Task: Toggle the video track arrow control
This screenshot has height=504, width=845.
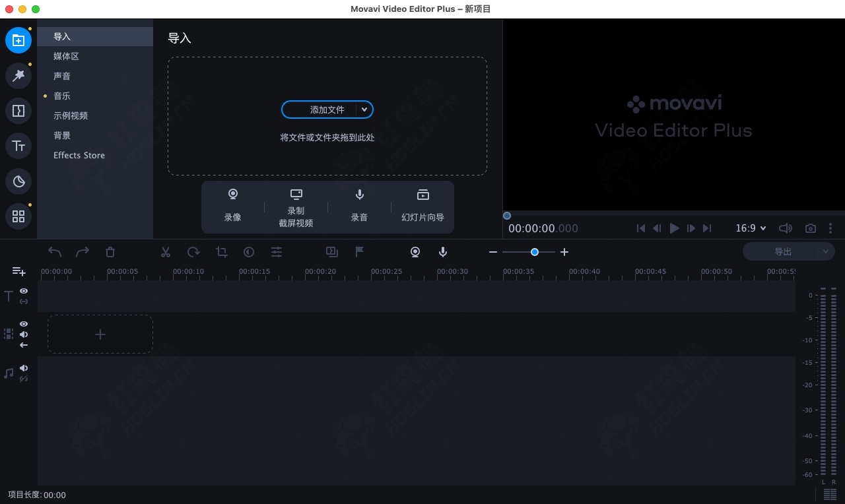Action: click(24, 345)
